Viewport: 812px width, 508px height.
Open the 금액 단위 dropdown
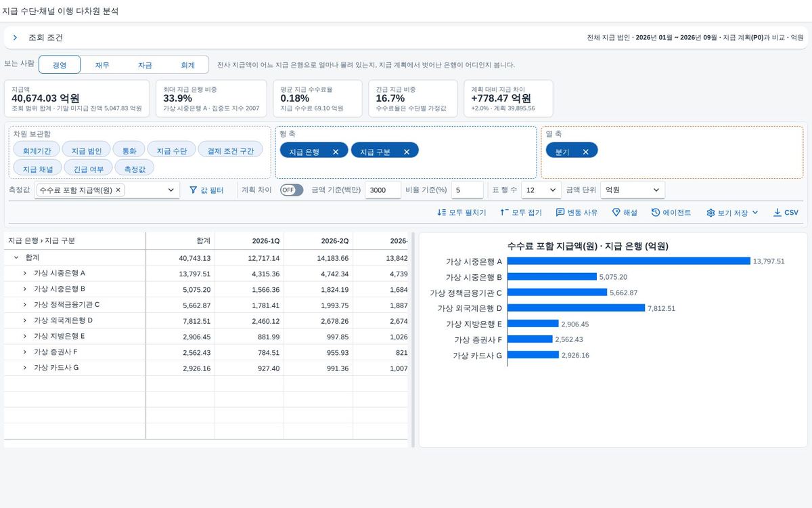point(633,190)
